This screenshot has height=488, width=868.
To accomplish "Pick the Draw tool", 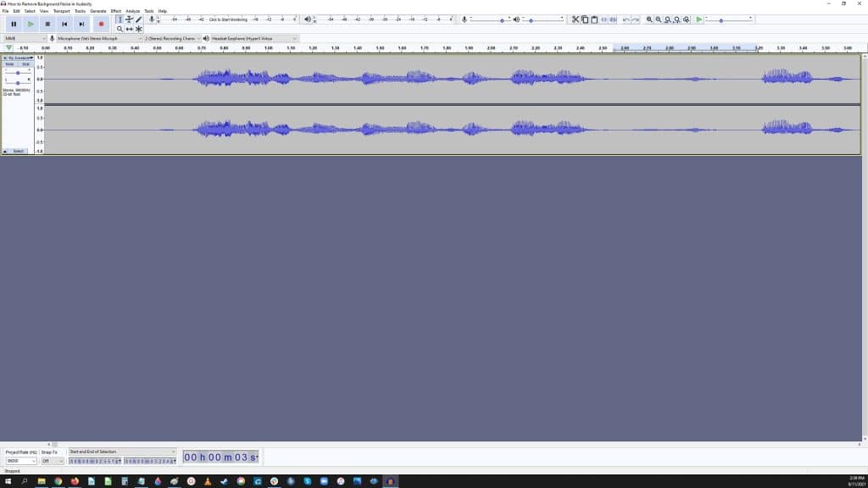I will click(139, 19).
